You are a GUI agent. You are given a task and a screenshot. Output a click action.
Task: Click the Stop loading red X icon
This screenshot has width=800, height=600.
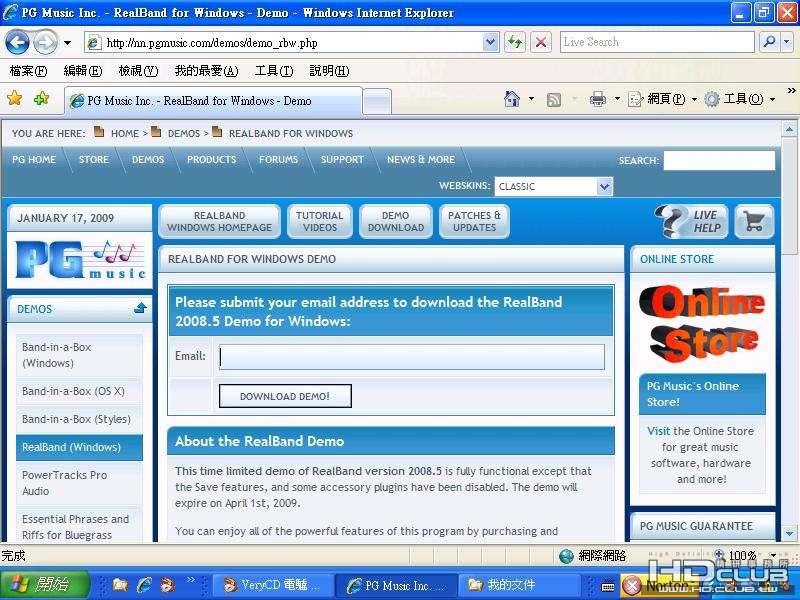coord(541,42)
